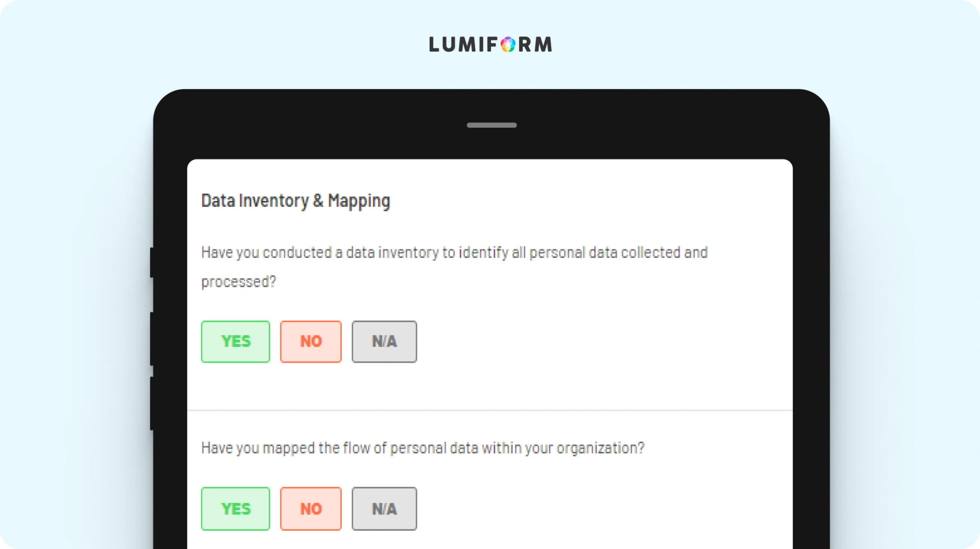This screenshot has height=549, width=980.
Task: Click the divider line between the two questions
Action: [490, 410]
